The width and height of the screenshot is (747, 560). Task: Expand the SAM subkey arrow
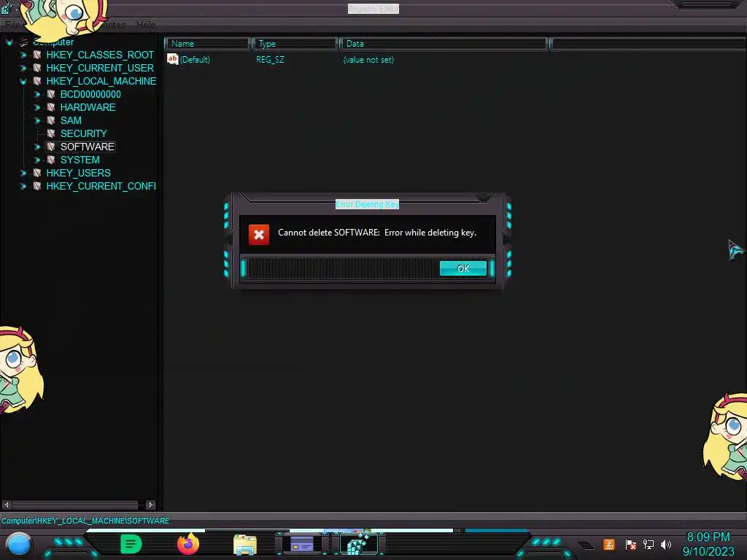pyautogui.click(x=36, y=120)
